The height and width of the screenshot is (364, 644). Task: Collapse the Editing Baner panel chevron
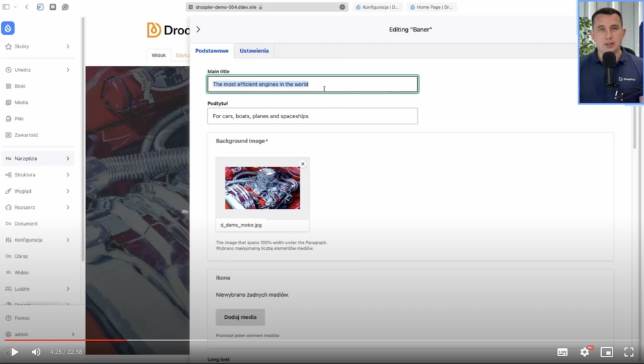coord(199,30)
